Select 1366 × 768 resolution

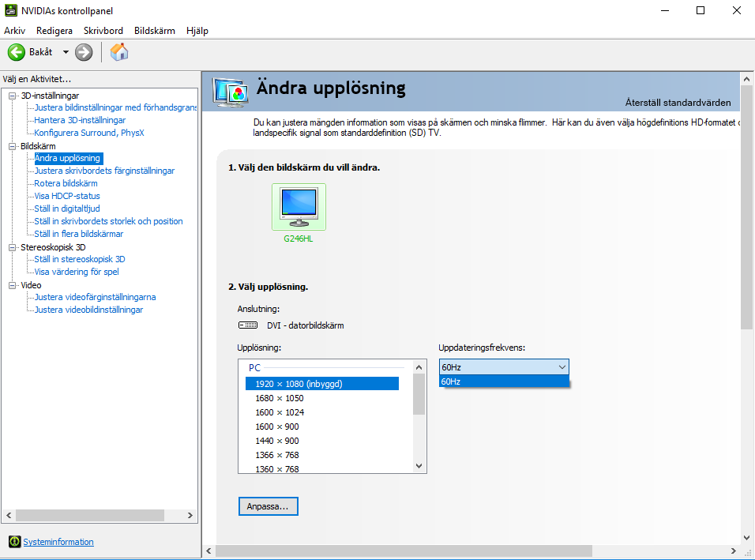(x=277, y=455)
